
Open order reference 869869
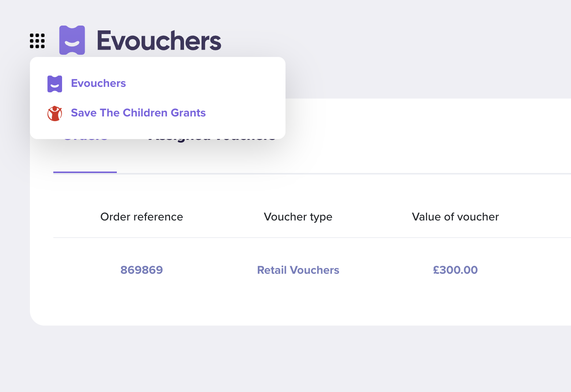point(142,270)
